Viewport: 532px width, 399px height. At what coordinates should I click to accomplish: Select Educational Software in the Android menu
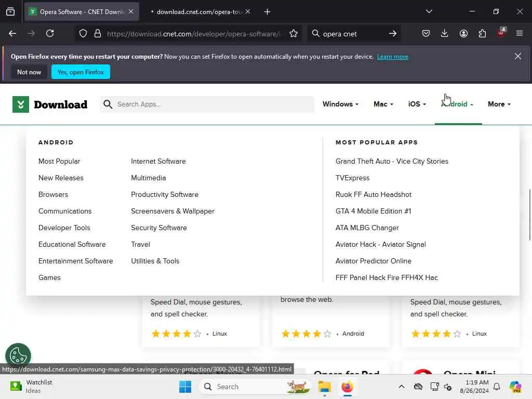coord(72,245)
